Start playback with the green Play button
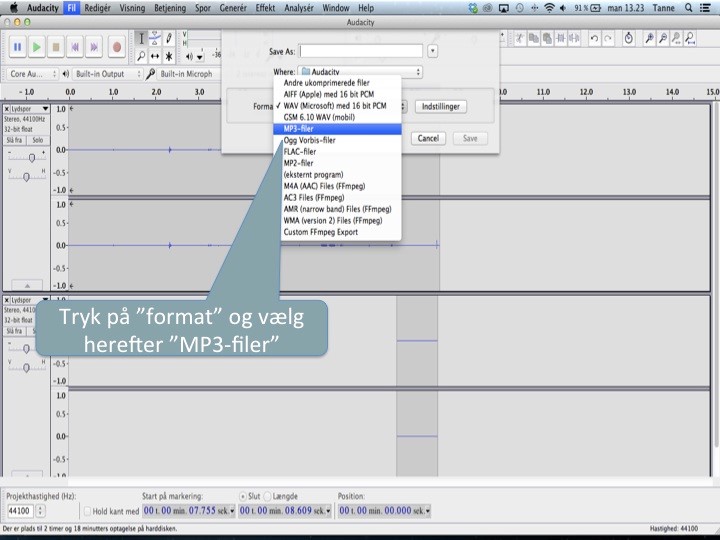Screen dimensions: 720x540 37,47
